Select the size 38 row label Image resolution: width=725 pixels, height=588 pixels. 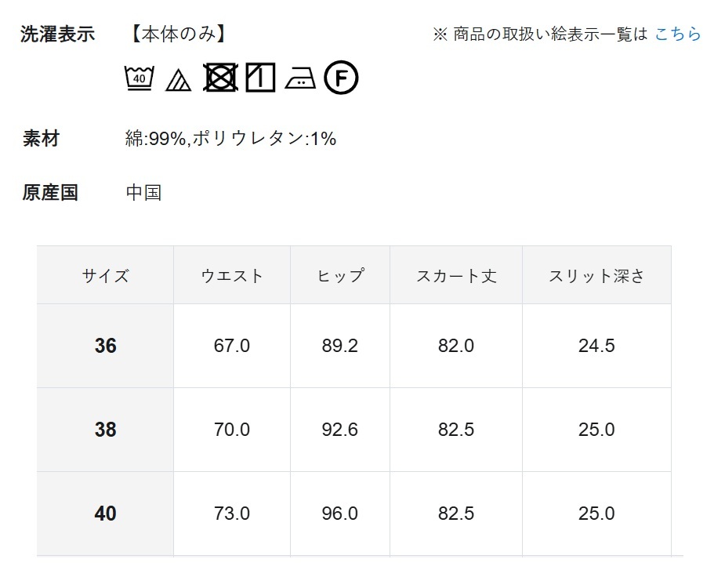coord(105,430)
